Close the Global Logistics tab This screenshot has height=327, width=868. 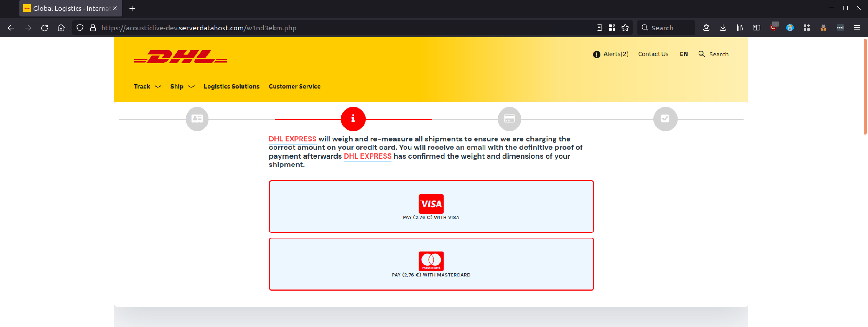115,9
